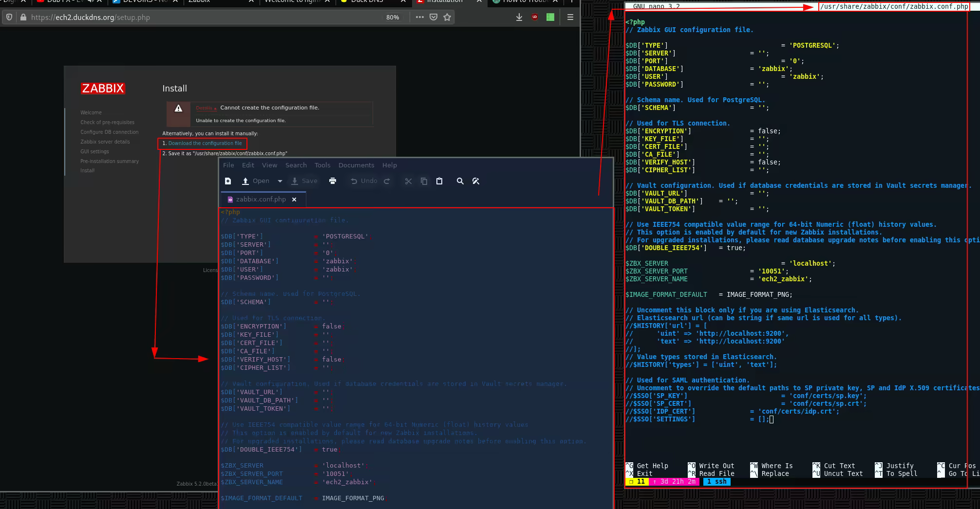Click '$ZBX_SERVER_NAME' line in text editor

point(297,482)
